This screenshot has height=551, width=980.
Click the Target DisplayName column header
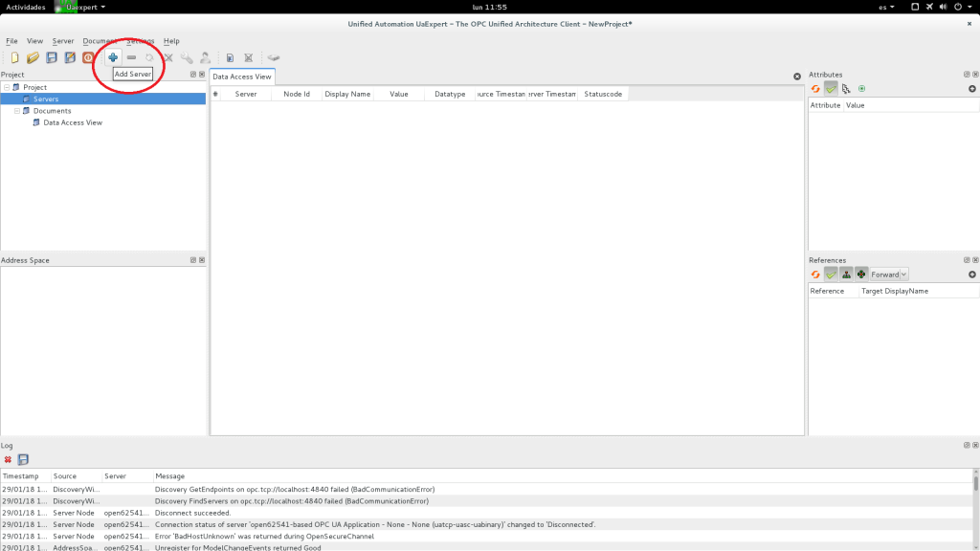919,291
